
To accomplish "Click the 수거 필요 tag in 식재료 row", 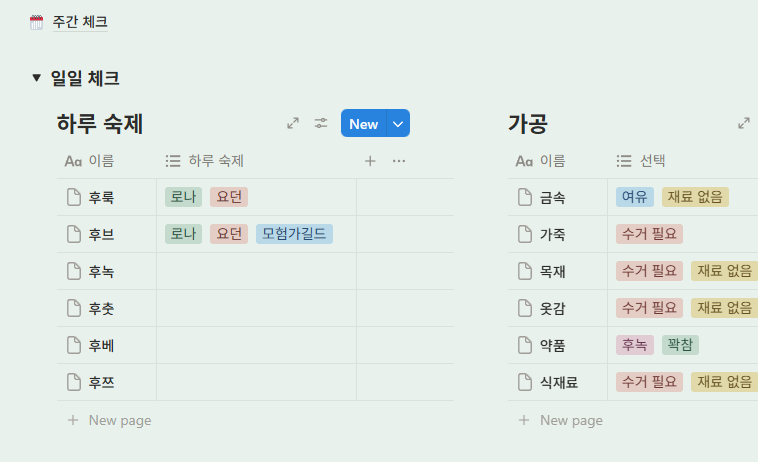I will [x=649, y=382].
